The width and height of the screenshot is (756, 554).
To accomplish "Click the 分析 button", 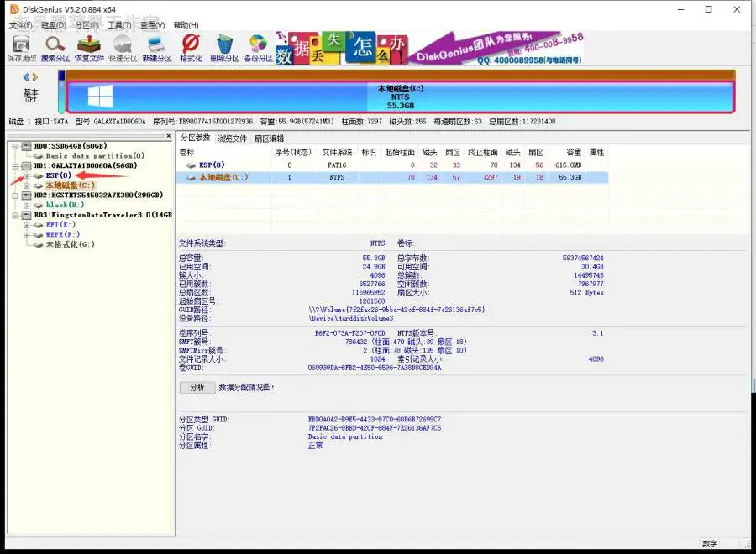I will point(197,387).
